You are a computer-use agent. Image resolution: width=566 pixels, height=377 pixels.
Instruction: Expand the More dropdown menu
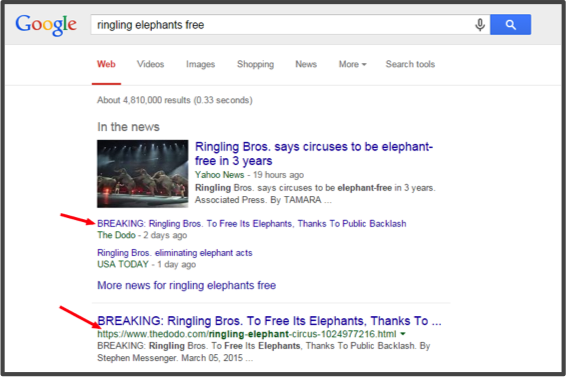[x=352, y=64]
